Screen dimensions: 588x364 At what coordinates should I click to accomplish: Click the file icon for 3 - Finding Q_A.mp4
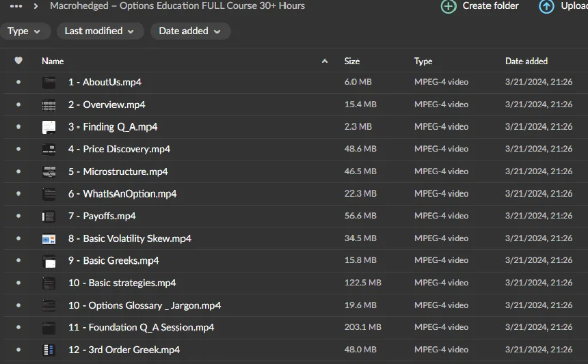(x=49, y=127)
